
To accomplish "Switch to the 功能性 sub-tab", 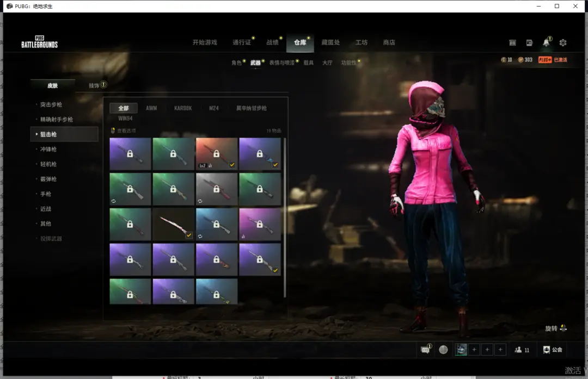I will (x=348, y=63).
